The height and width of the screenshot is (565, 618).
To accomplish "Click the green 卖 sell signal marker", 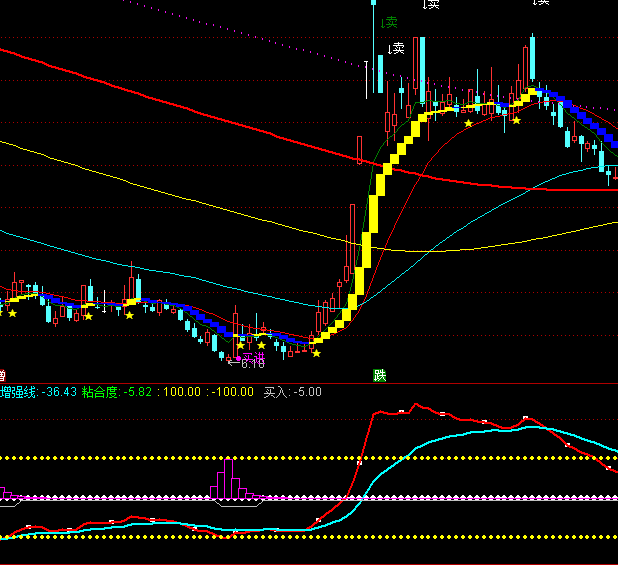I will point(389,21).
